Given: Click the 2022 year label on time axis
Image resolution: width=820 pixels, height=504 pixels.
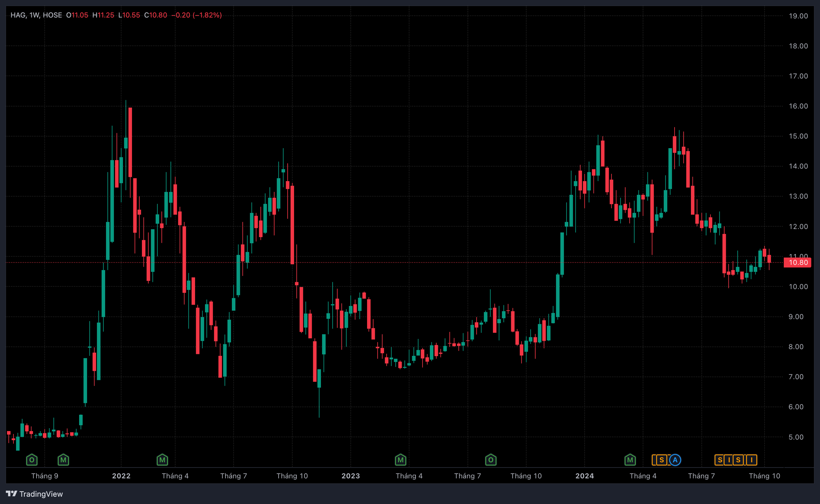Looking at the screenshot, I should [121, 476].
